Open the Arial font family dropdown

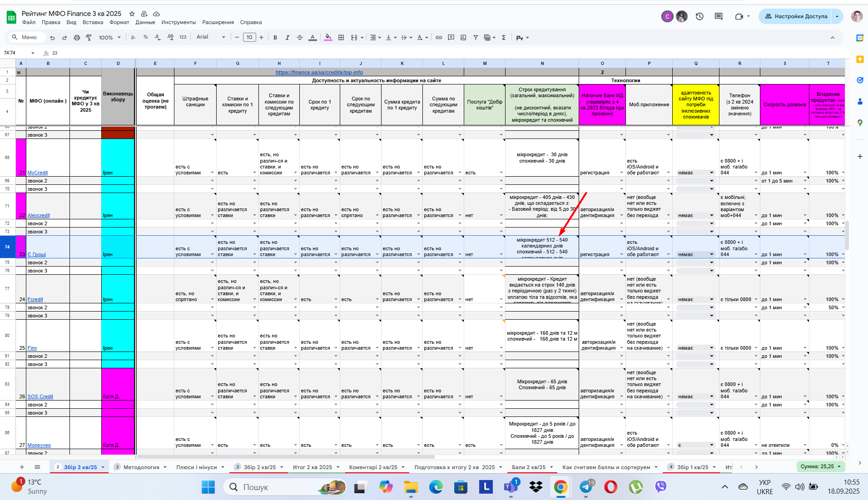coord(211,37)
